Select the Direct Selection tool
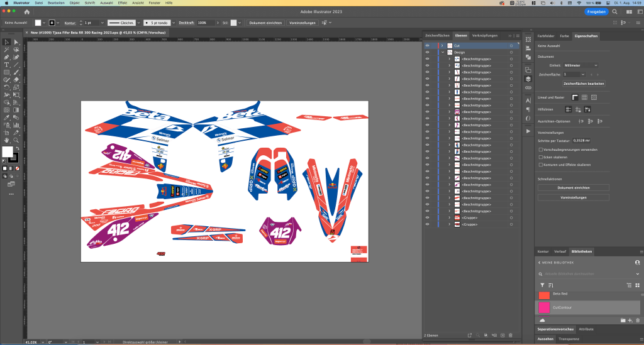Image resolution: width=644 pixels, height=345 pixels. [16, 41]
